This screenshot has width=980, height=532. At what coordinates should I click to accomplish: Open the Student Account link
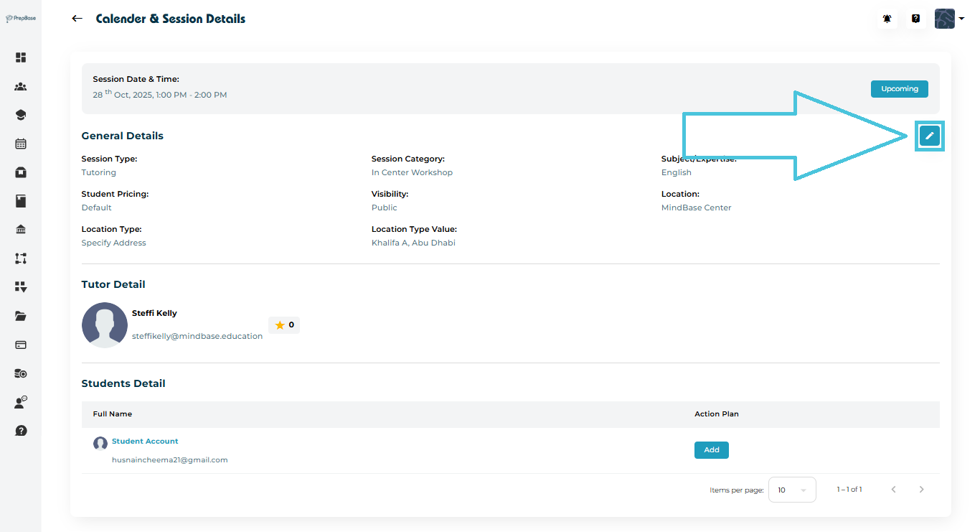[x=145, y=442]
